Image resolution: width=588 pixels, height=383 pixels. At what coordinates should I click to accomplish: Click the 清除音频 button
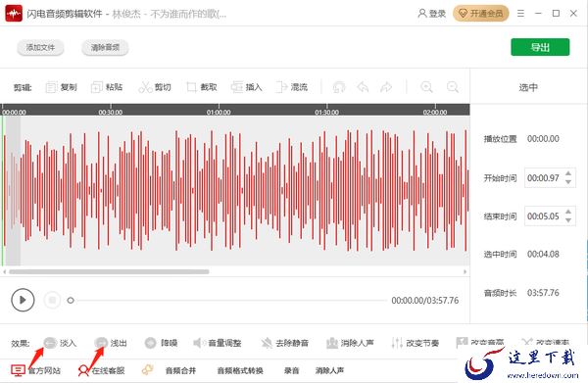coord(105,48)
